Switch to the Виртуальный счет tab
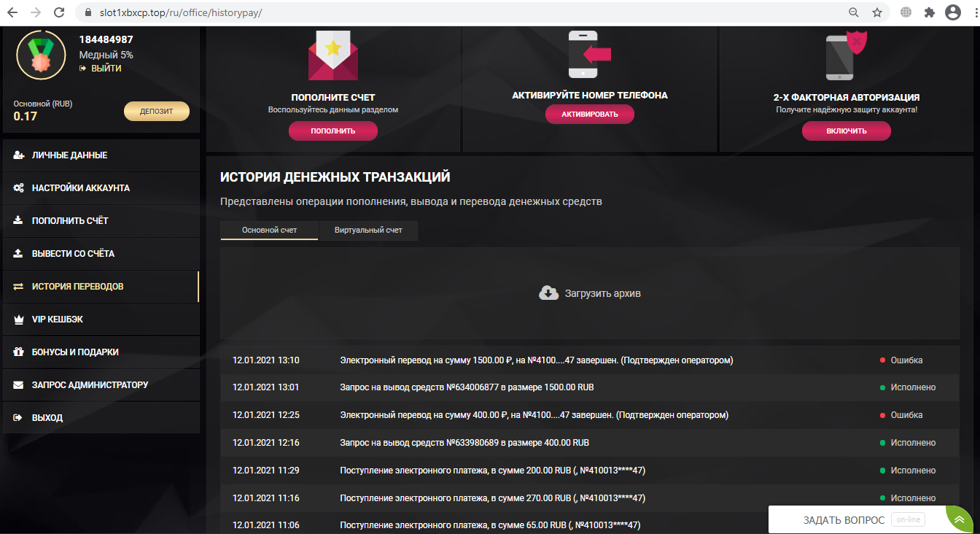980x534 pixels. click(367, 230)
